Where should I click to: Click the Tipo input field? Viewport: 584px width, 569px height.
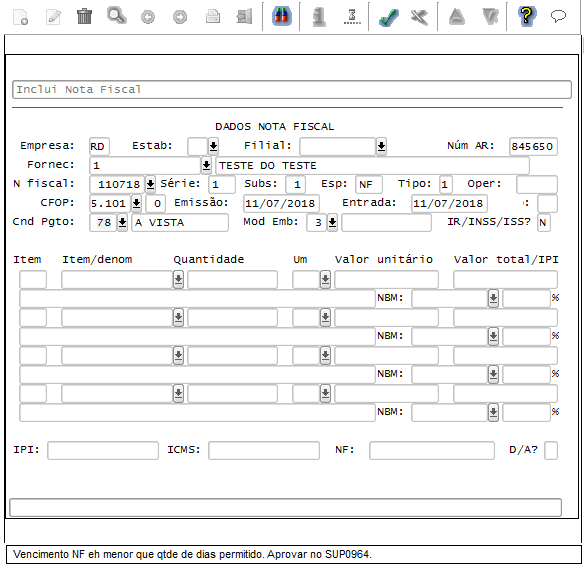[446, 184]
